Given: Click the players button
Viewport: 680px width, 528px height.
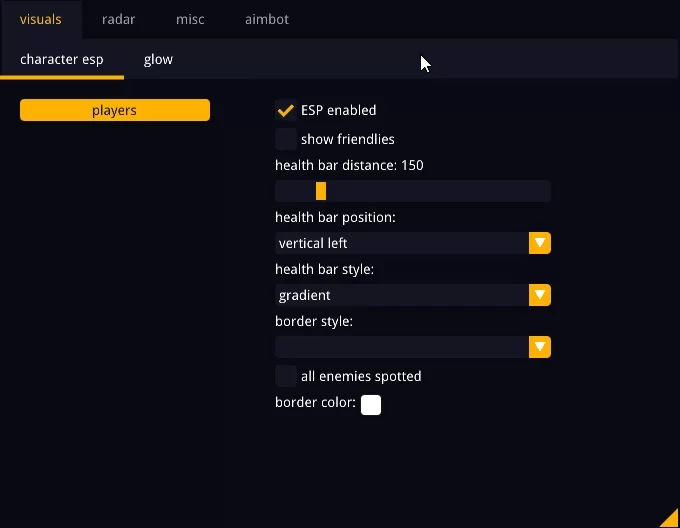Looking at the screenshot, I should point(115,110).
